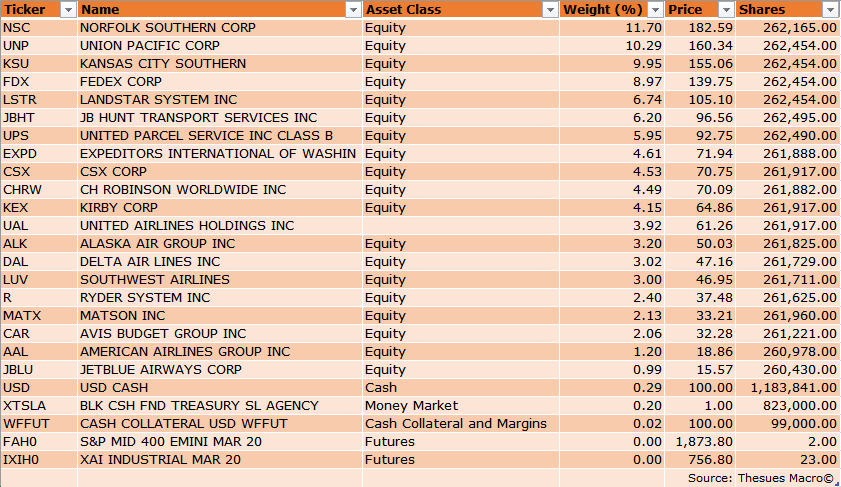Click S&P MID 400 EMINI MAR 20 cell
Viewport: 841px width, 487px height.
tap(220, 441)
